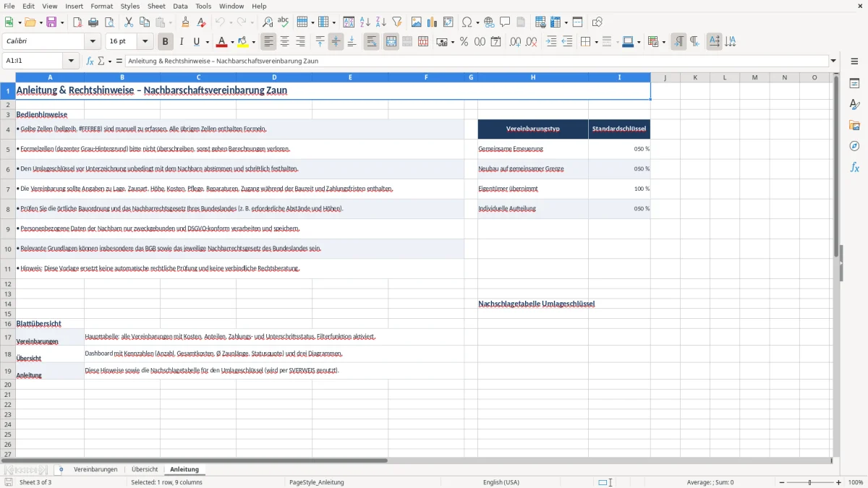Open Find & Replace
Viewport: 868px width, 488px height.
click(268, 22)
